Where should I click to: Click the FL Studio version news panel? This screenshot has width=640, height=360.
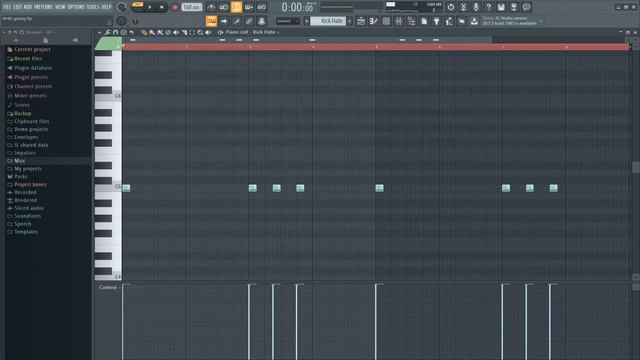[x=512, y=21]
